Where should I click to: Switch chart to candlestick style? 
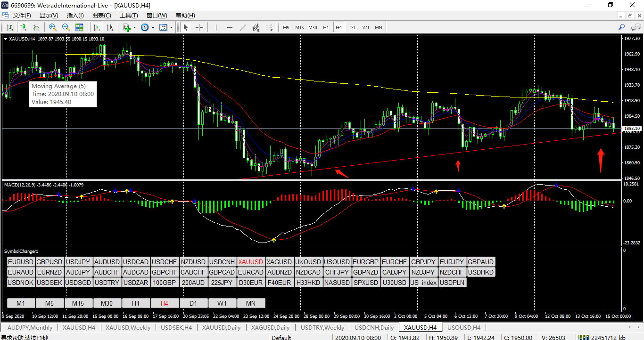[23, 27]
